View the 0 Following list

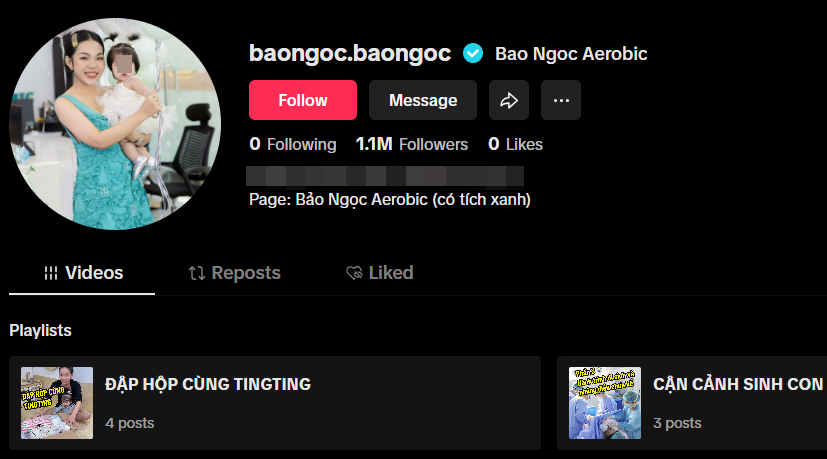tap(293, 144)
